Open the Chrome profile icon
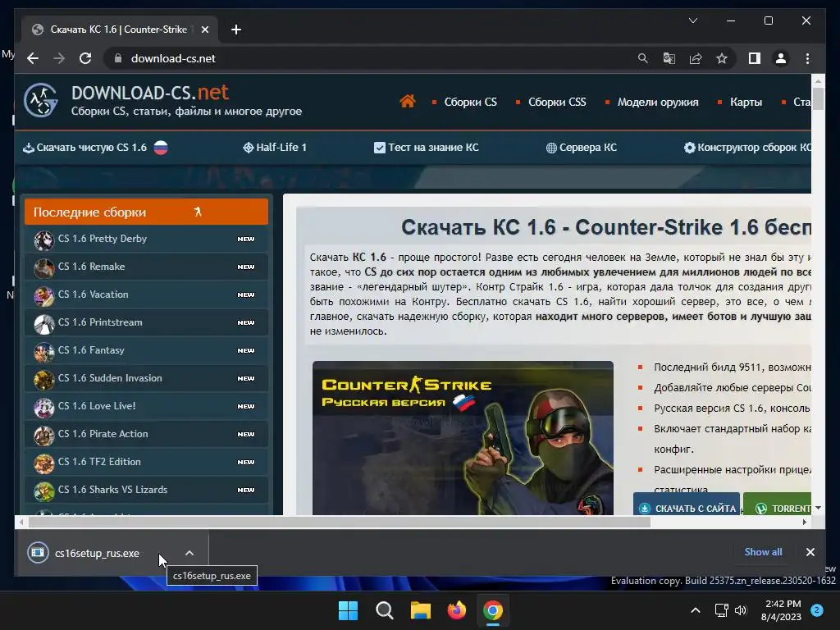840x630 pixels. point(781,58)
